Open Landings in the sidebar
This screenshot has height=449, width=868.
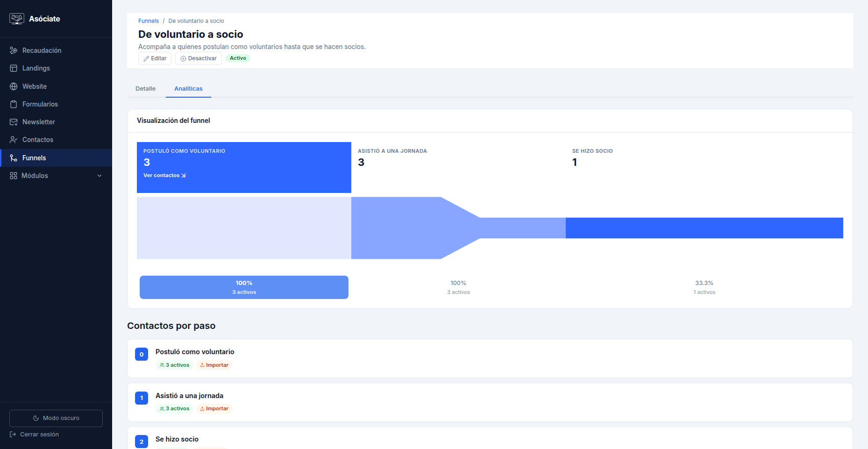point(56,68)
